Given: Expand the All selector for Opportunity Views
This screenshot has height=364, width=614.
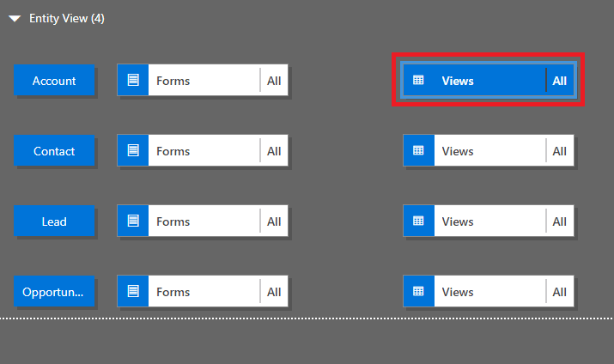Looking at the screenshot, I should [x=559, y=292].
